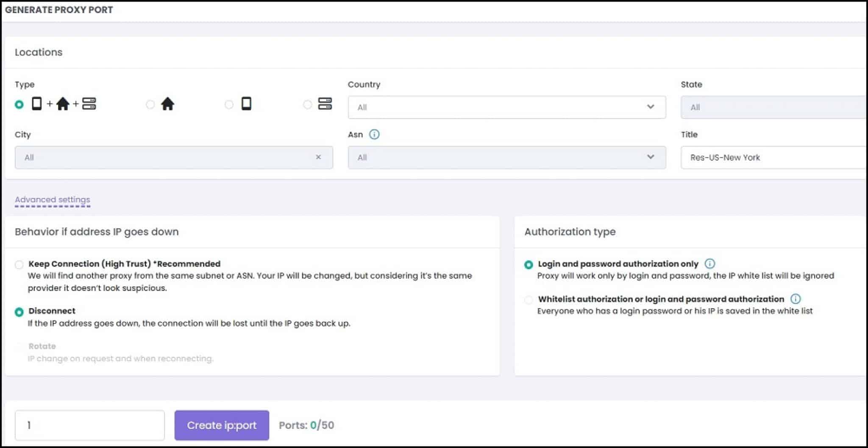Click the house residential proxy type icon
The image size is (868, 448).
pyautogui.click(x=167, y=104)
